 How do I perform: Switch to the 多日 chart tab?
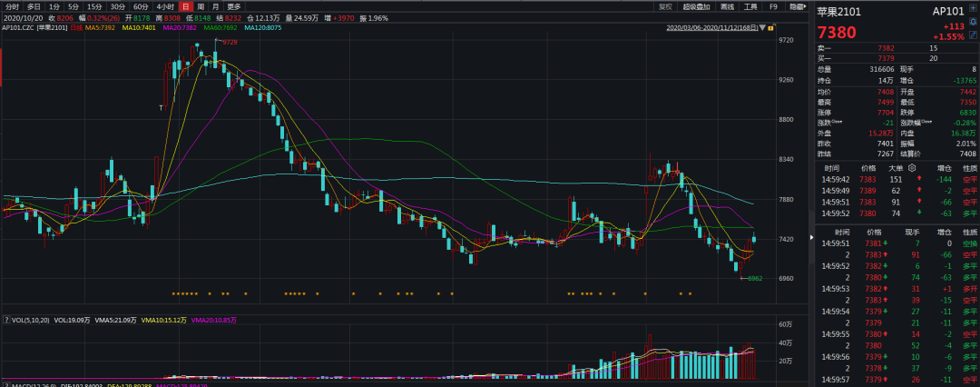pyautogui.click(x=34, y=7)
